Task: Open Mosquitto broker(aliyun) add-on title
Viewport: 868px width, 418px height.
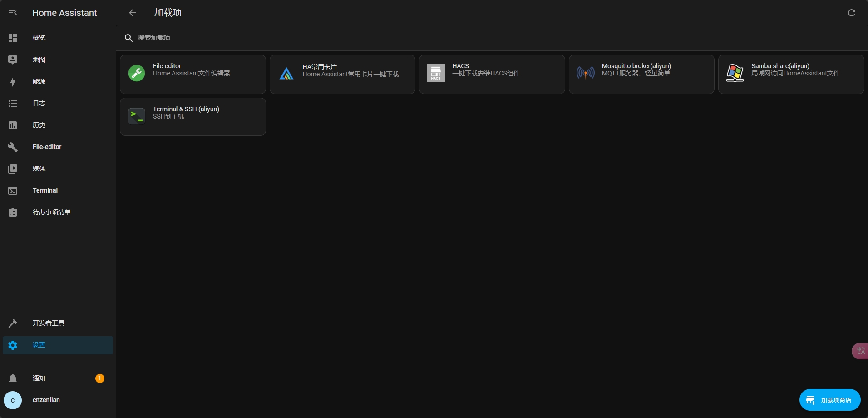Action: [636, 66]
